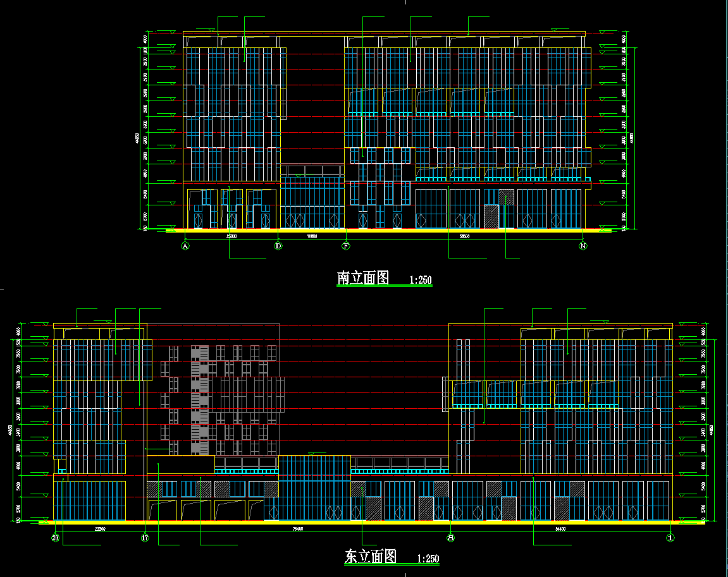Select axis bubble F under south elevation

click(x=346, y=246)
